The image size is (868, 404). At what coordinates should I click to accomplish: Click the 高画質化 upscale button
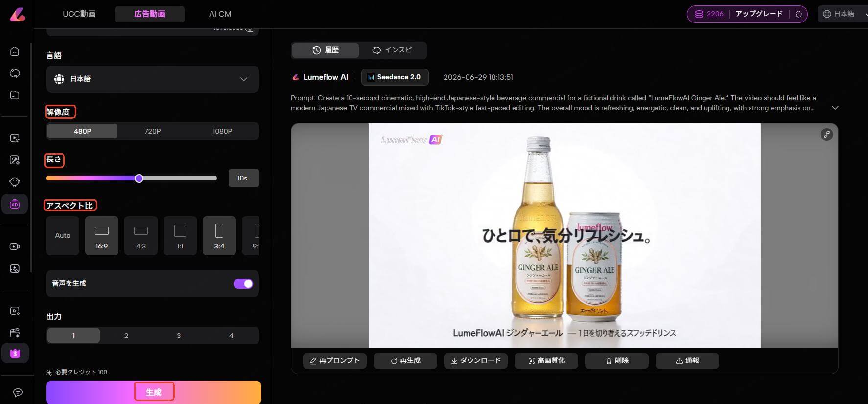coord(546,361)
